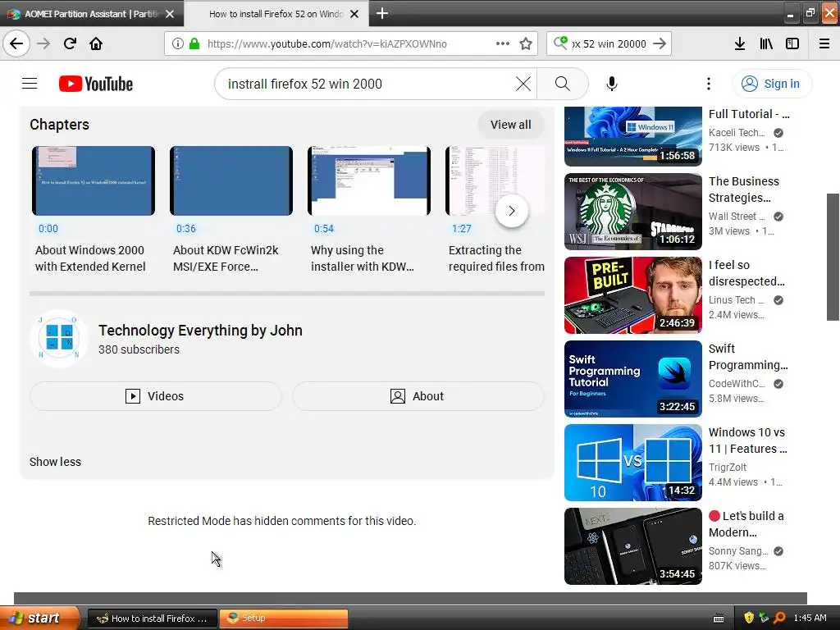Open Setup window from taskbar
Image resolution: width=840 pixels, height=630 pixels.
pos(283,619)
